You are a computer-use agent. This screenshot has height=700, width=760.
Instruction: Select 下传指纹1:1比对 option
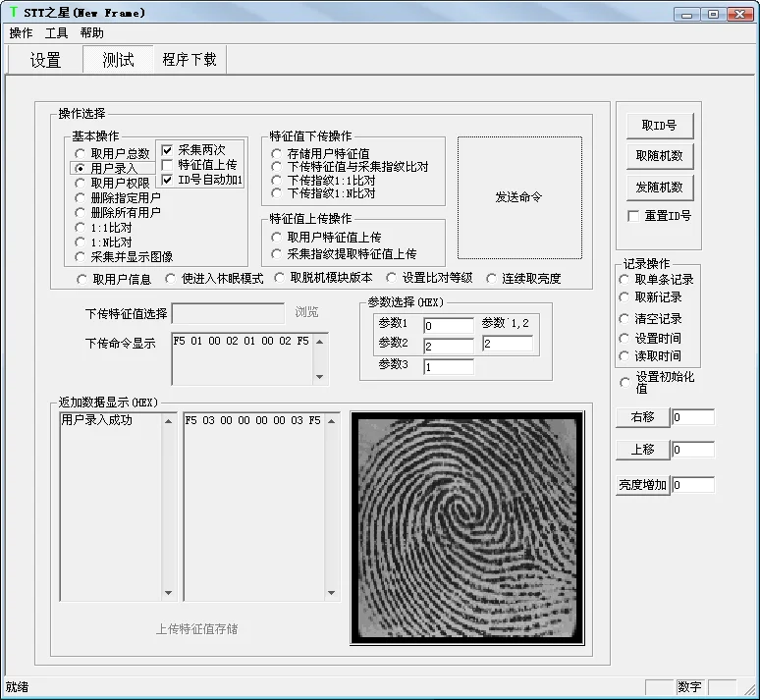coord(323,181)
